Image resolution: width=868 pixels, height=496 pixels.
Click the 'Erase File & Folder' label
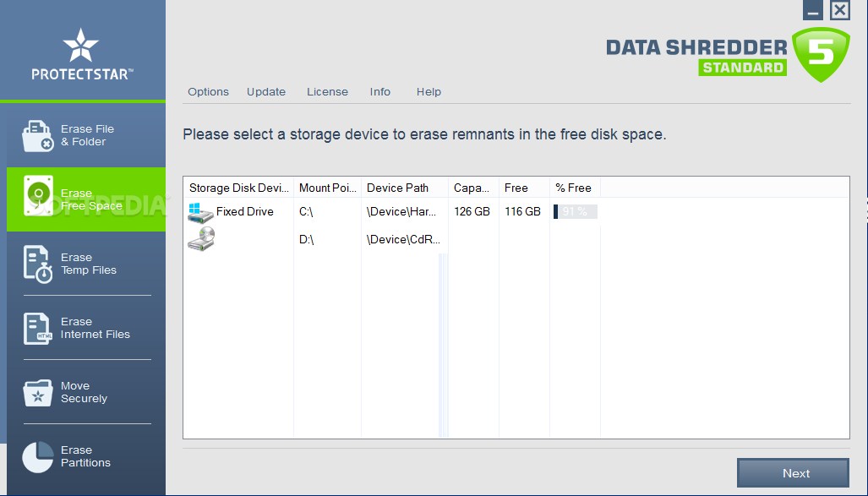(x=87, y=135)
